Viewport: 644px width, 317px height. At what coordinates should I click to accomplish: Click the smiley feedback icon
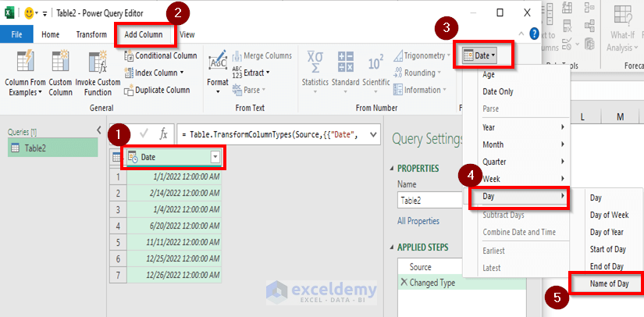pos(29,13)
